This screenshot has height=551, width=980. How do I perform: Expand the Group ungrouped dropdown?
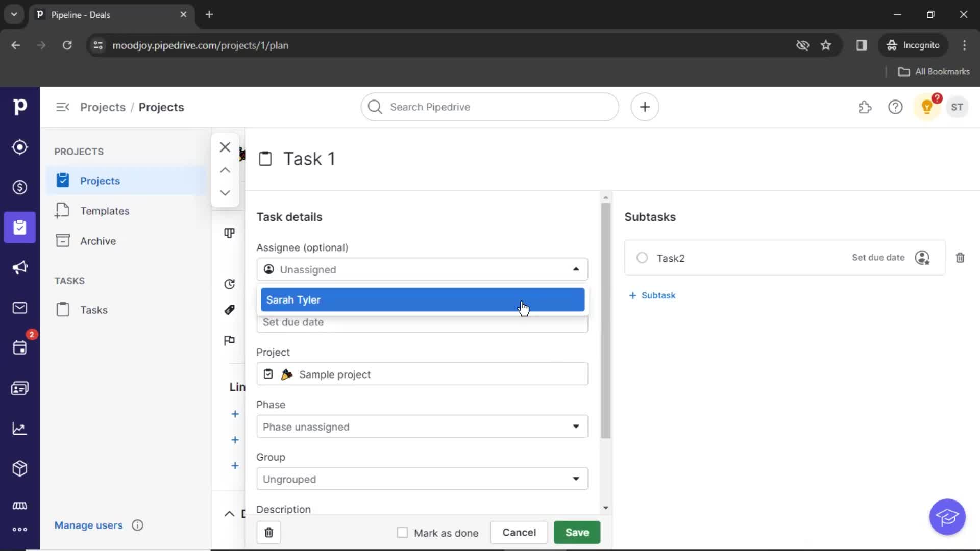tap(575, 479)
